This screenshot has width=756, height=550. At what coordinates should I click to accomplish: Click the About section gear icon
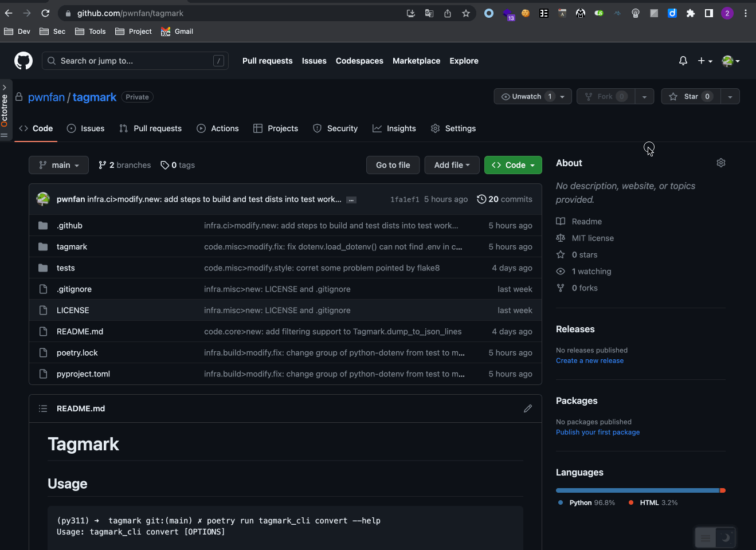coord(721,163)
